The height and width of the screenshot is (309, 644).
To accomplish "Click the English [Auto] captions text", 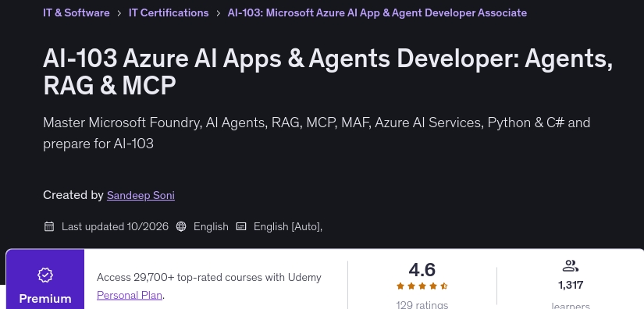I will pyautogui.click(x=288, y=226).
